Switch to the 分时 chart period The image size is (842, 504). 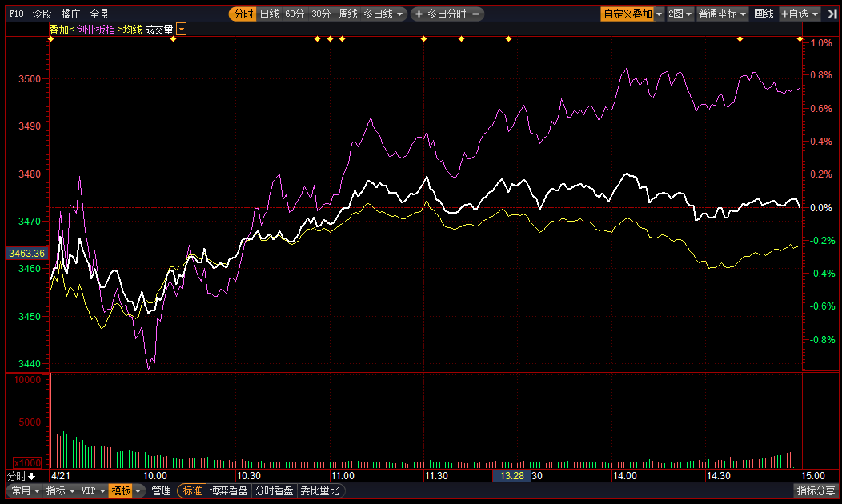[243, 14]
